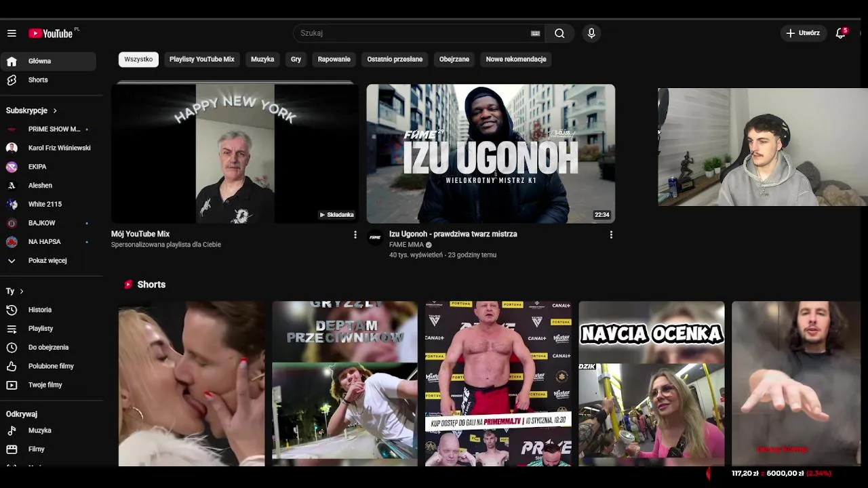Open Mój YouTube Mix title
Viewport: 868px width, 488px height.
click(x=140, y=234)
